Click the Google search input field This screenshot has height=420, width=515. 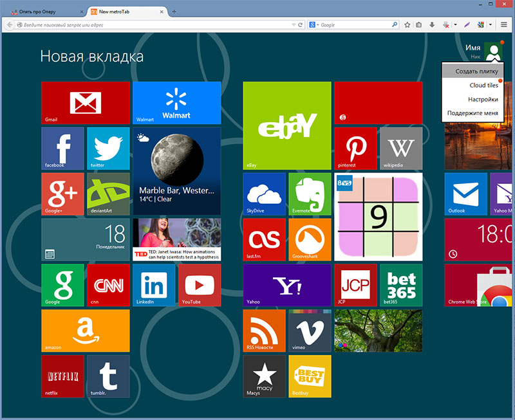pyautogui.click(x=354, y=24)
